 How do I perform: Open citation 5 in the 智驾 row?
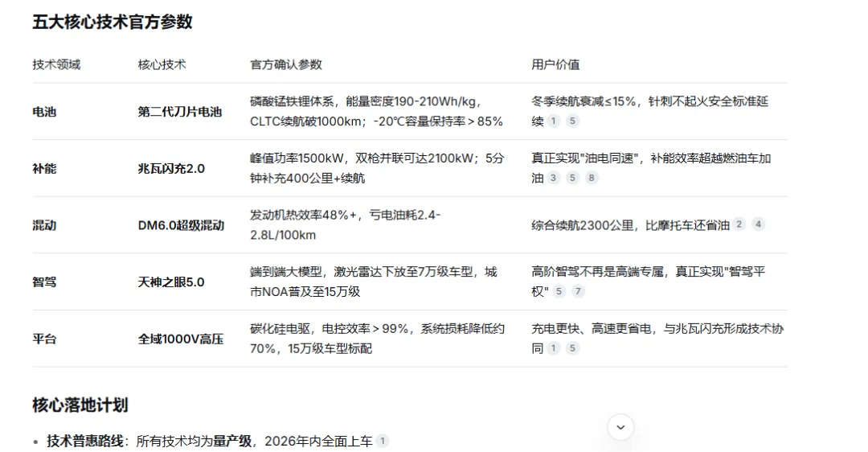click(x=559, y=291)
